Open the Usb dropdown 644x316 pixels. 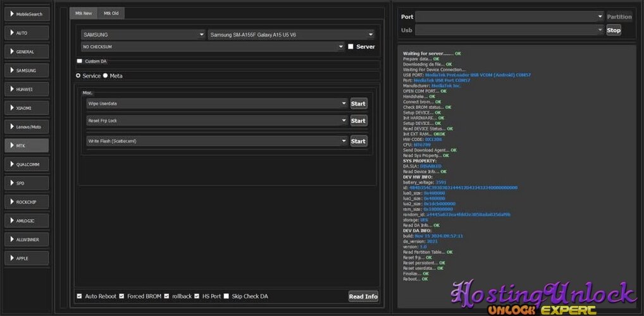509,30
